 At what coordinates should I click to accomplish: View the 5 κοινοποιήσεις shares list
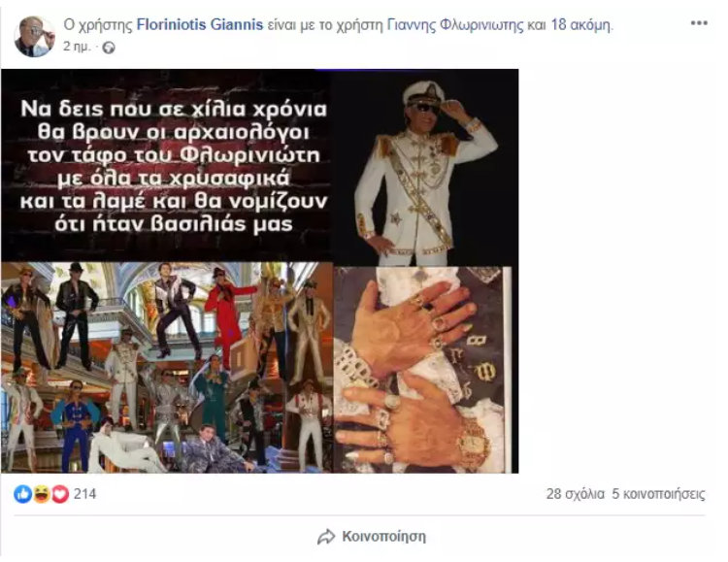(x=658, y=494)
